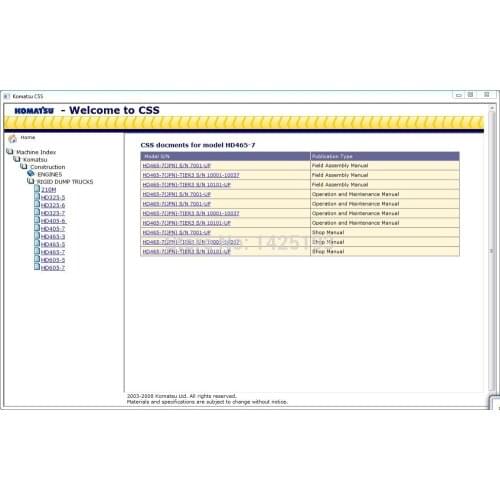Screen dimensions: 500x500
Task: Click the Construction book icon
Action: (24, 166)
